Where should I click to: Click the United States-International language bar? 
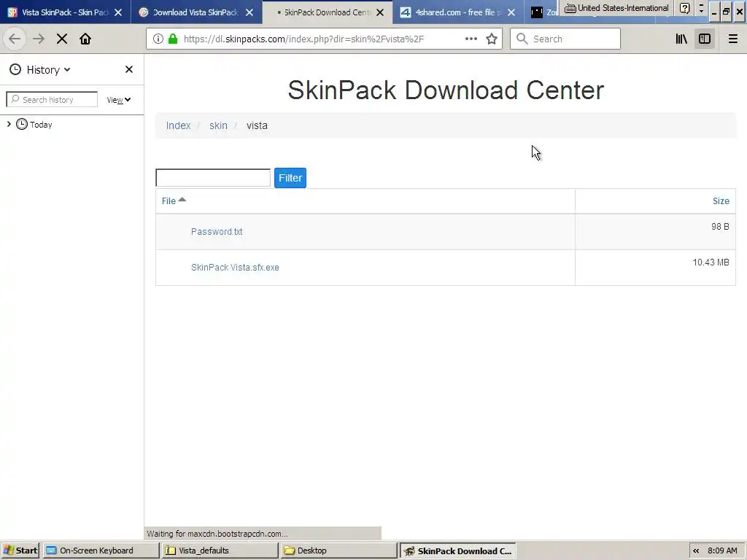pyautogui.click(x=617, y=8)
